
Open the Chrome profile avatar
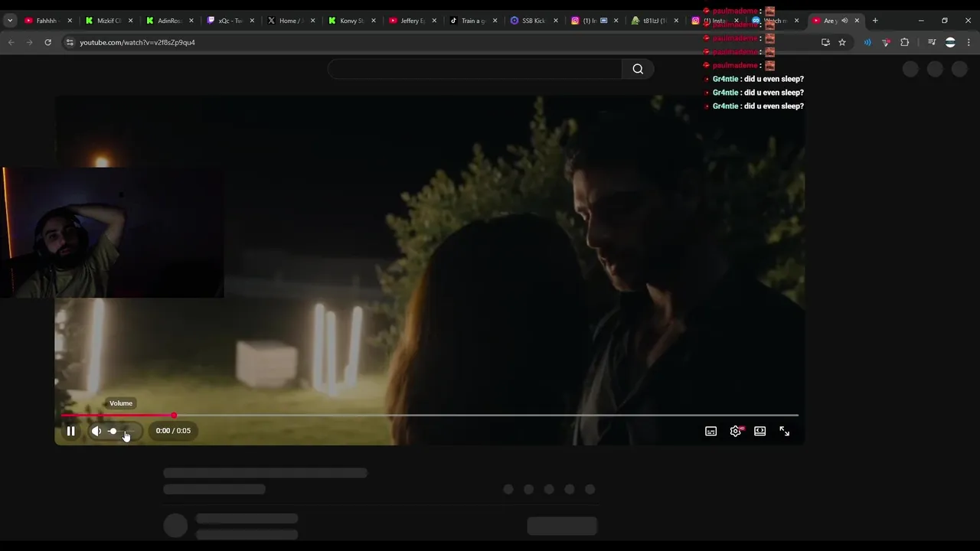click(950, 42)
